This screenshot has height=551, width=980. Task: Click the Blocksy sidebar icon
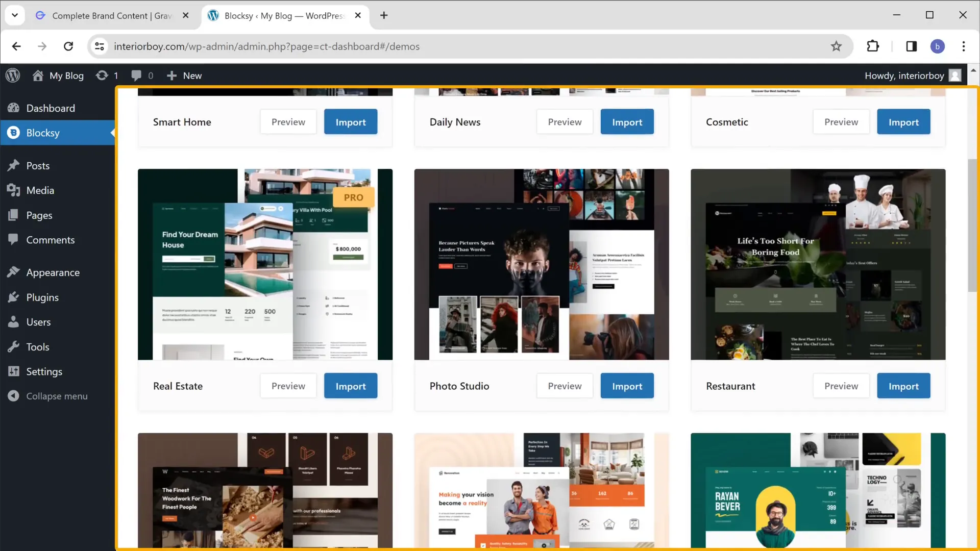click(x=14, y=133)
